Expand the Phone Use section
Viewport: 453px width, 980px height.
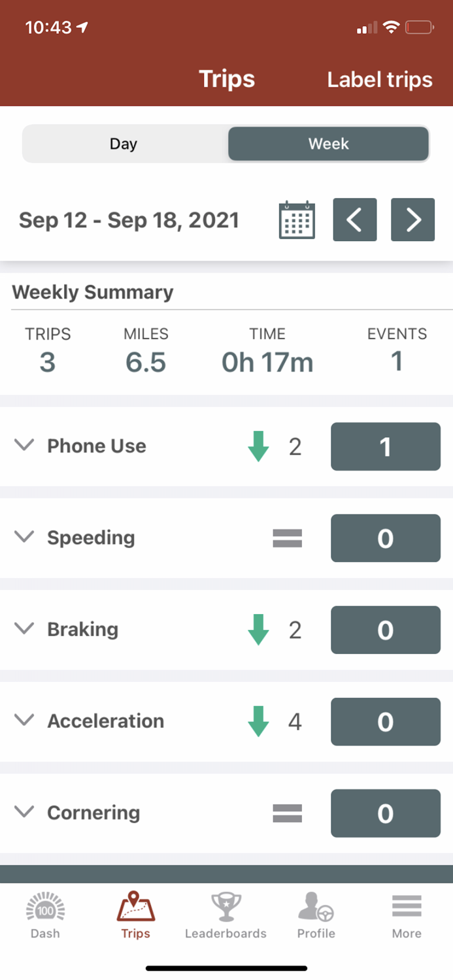tap(24, 446)
